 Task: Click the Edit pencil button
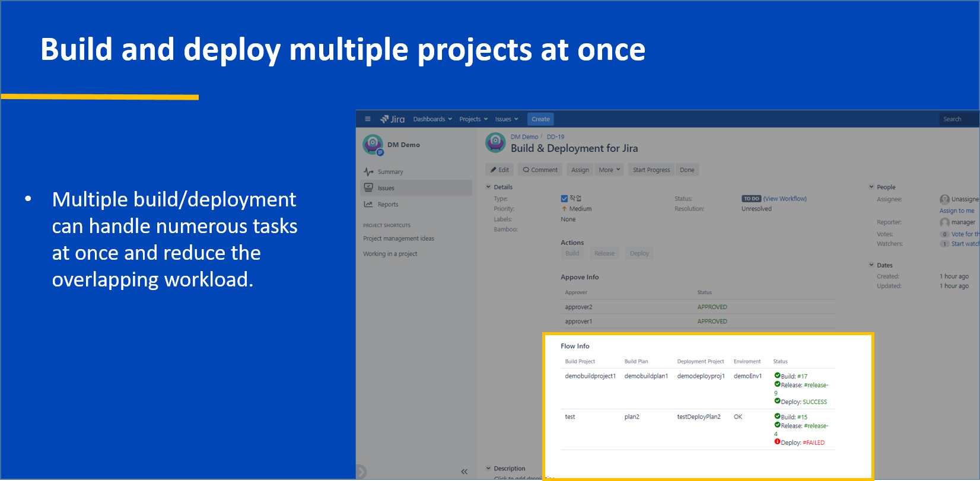click(x=499, y=170)
